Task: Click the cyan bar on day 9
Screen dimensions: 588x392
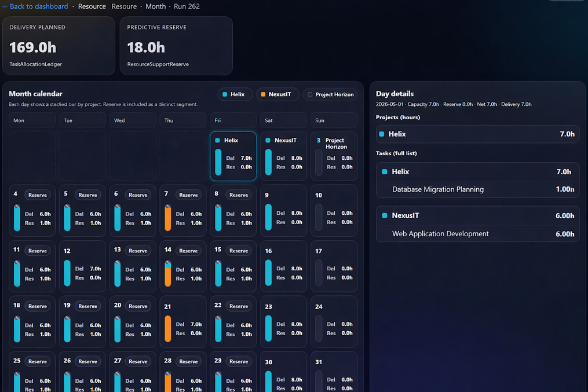Action: [268, 217]
